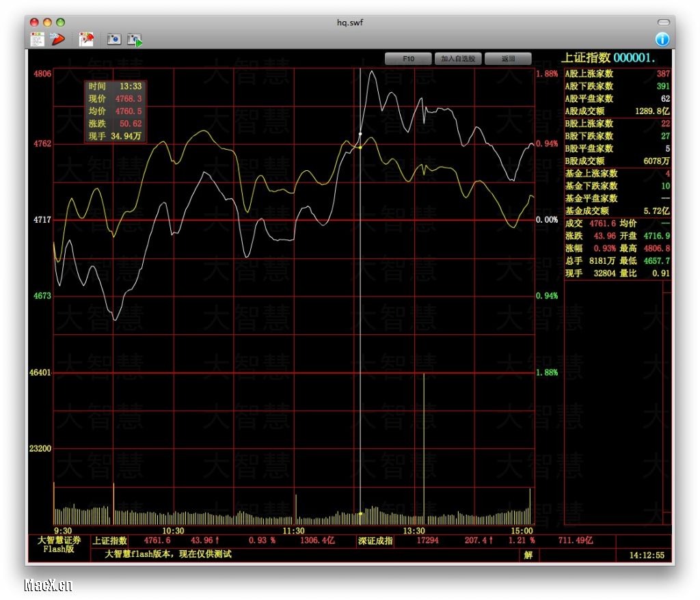This screenshot has height=600, width=700.
Task: Click the 涨跌 value 43.96 in side panel
Action: (x=604, y=236)
